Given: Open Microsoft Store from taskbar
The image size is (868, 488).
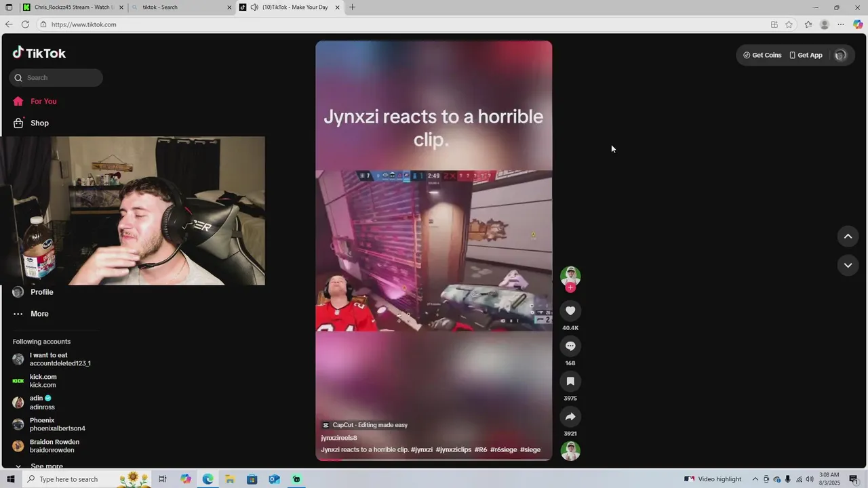Looking at the screenshot, I should (x=252, y=479).
